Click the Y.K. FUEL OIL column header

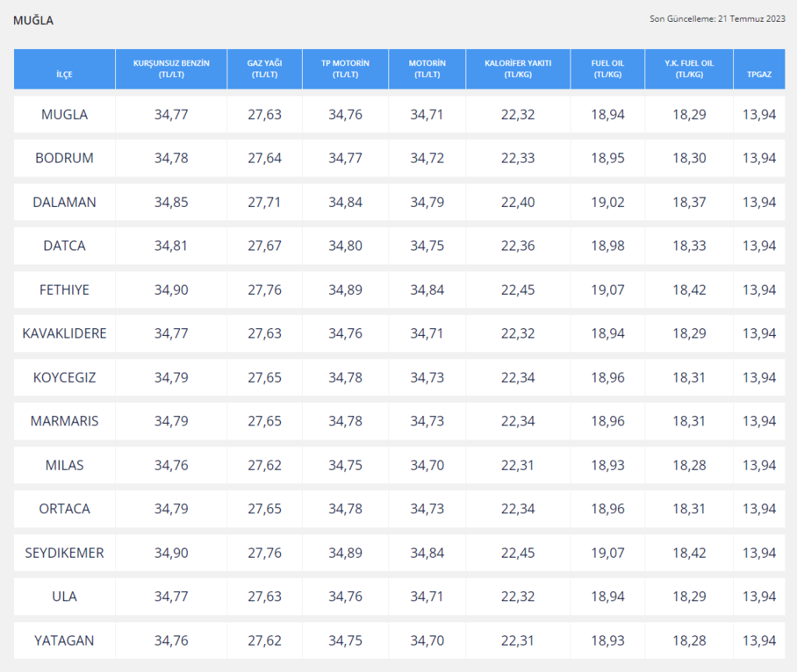(689, 68)
